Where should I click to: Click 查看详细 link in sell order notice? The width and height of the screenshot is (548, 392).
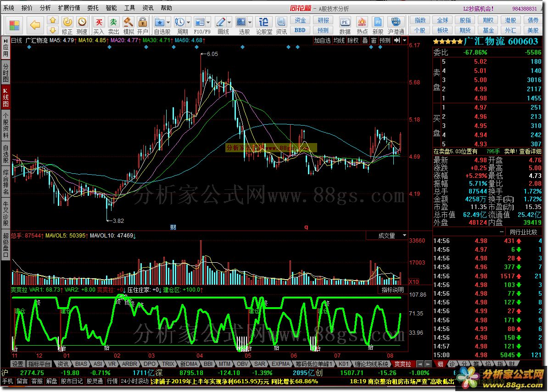click(530, 151)
